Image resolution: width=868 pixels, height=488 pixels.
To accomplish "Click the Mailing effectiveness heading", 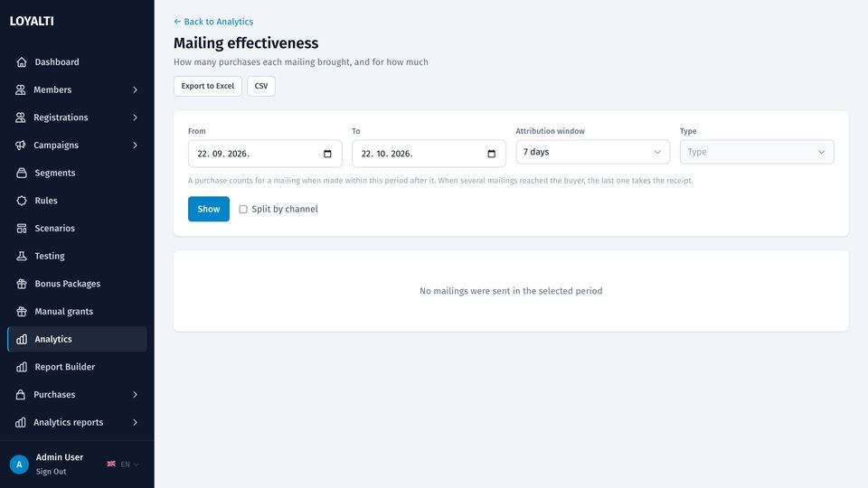I will [246, 43].
